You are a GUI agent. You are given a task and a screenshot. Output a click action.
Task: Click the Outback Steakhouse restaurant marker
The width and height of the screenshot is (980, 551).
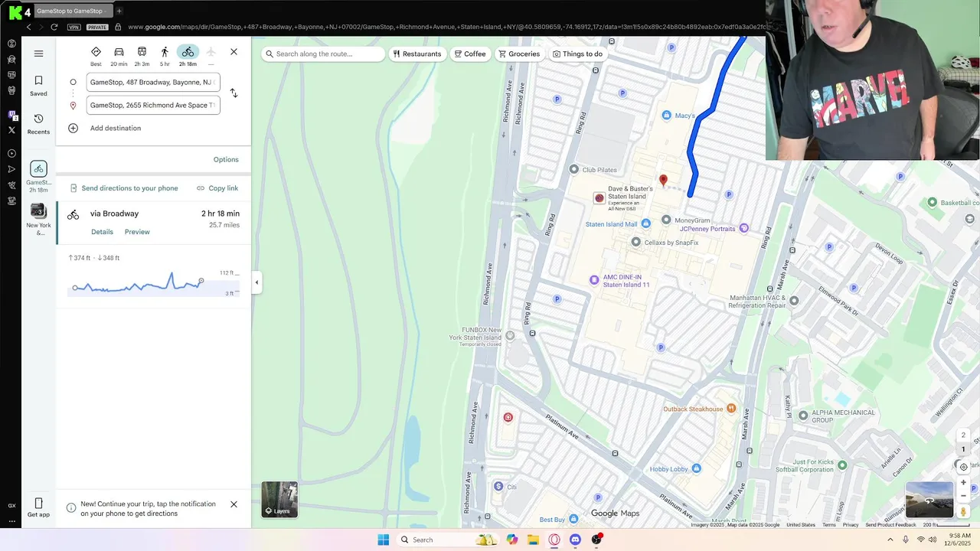(731, 409)
